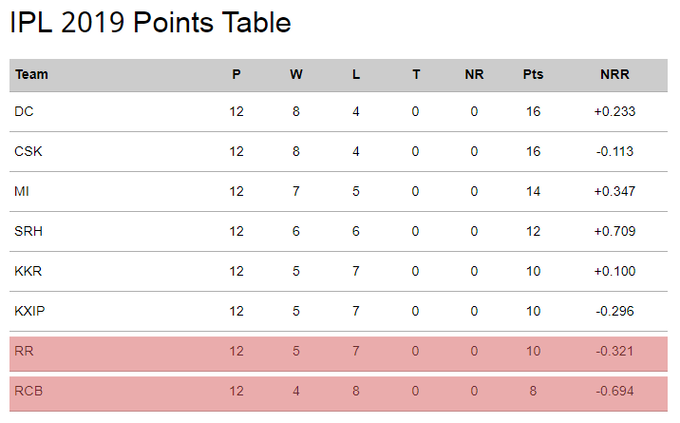The width and height of the screenshot is (680, 423).
Task: Select the +0.347 NRR value for MI
Action: click(x=615, y=191)
